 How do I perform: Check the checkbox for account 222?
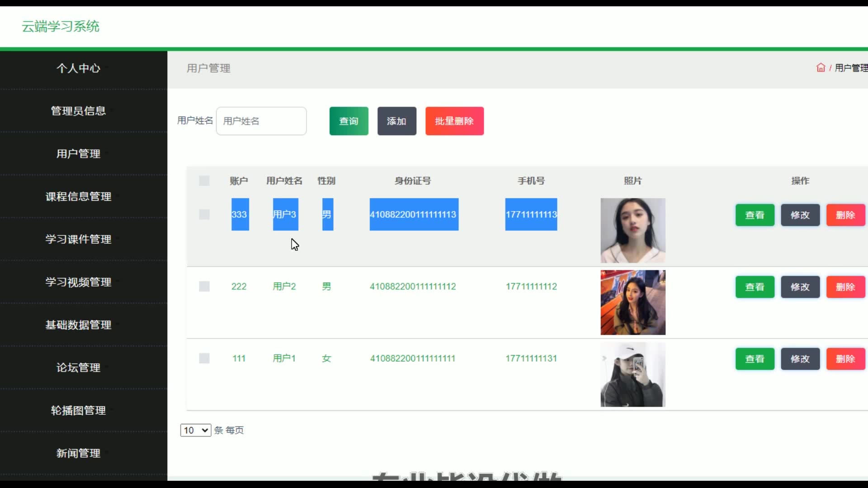coord(204,286)
